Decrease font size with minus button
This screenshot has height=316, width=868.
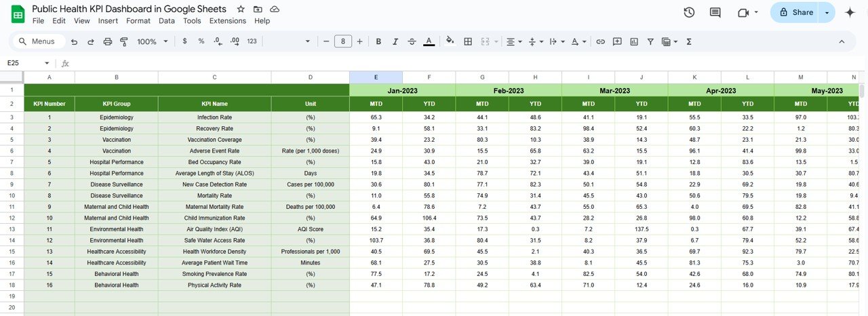coord(326,41)
